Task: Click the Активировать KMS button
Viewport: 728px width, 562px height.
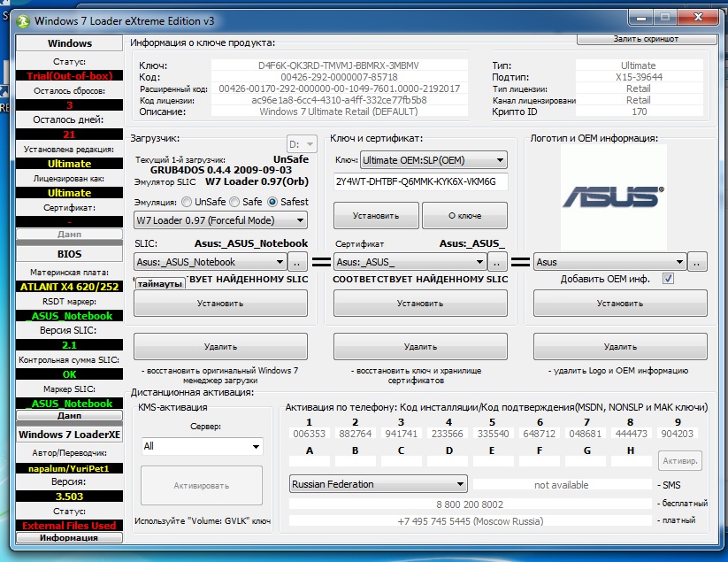Action: (202, 485)
